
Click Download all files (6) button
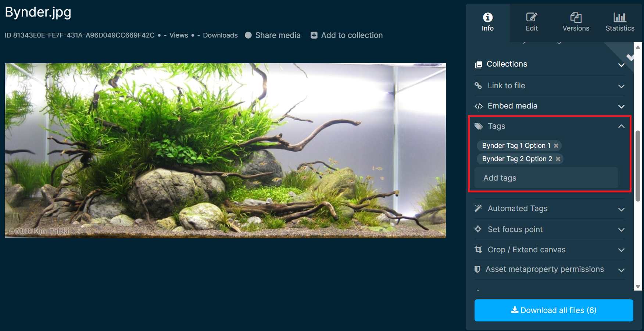554,310
